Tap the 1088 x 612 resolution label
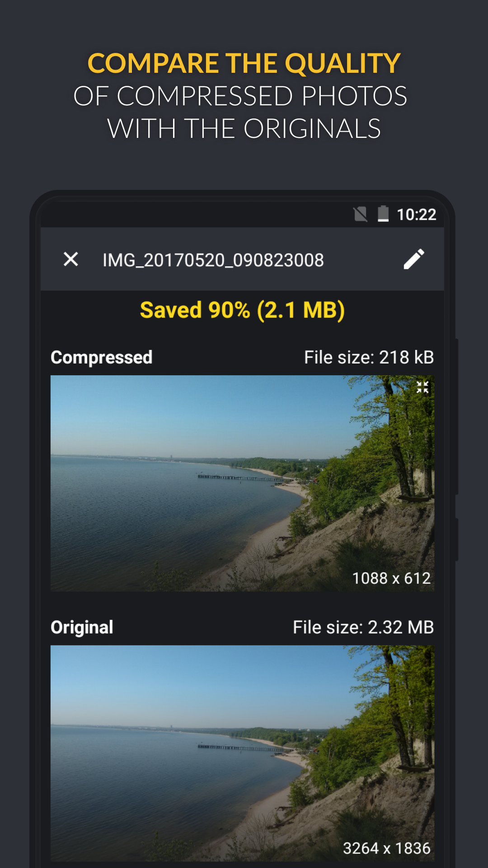 coord(391,578)
